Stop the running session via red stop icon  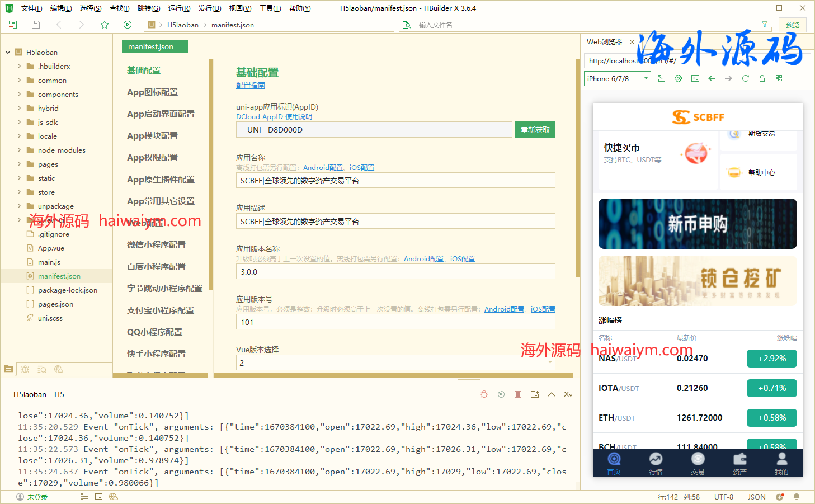(517, 394)
